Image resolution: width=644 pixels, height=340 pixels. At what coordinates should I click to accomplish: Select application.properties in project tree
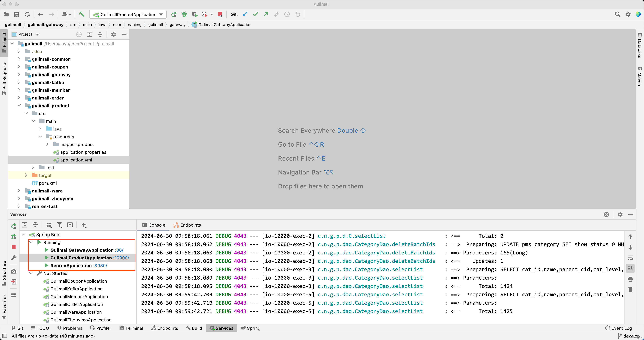[83, 152]
